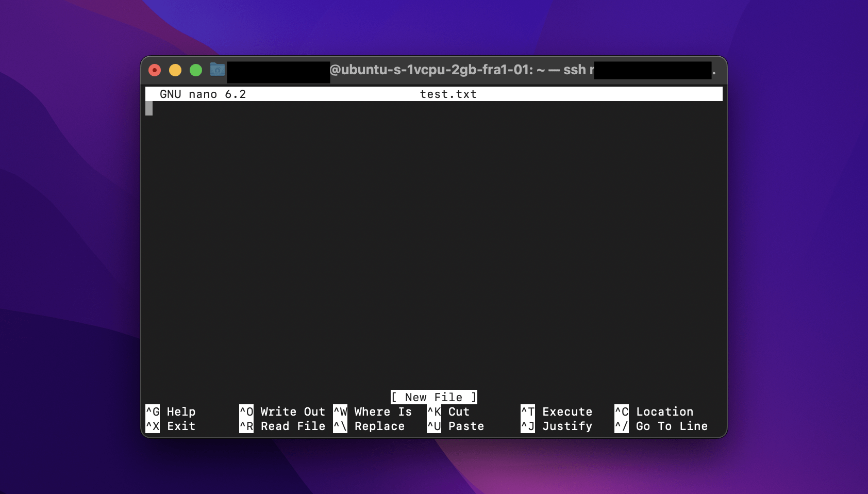Click the yellow minimize traffic light

pos(176,70)
